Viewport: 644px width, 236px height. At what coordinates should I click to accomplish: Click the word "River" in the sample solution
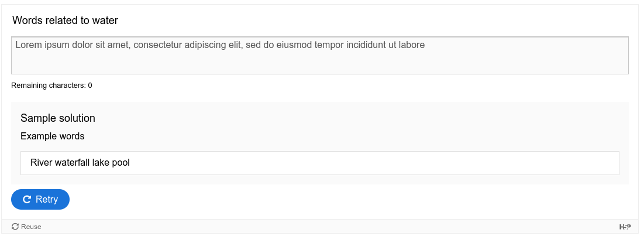click(42, 162)
